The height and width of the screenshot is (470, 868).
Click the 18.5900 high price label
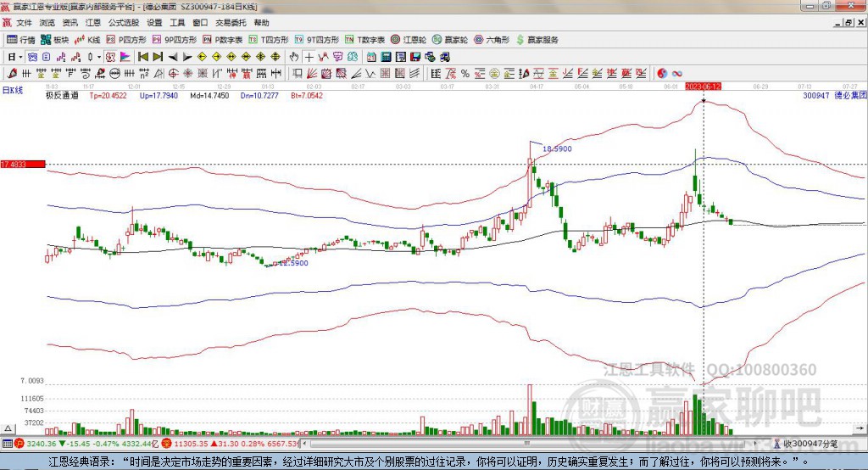coord(557,148)
